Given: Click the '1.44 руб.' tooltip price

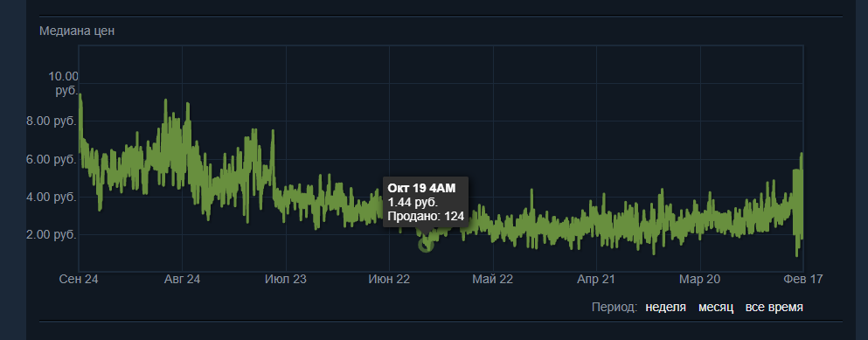Looking at the screenshot, I should (413, 202).
